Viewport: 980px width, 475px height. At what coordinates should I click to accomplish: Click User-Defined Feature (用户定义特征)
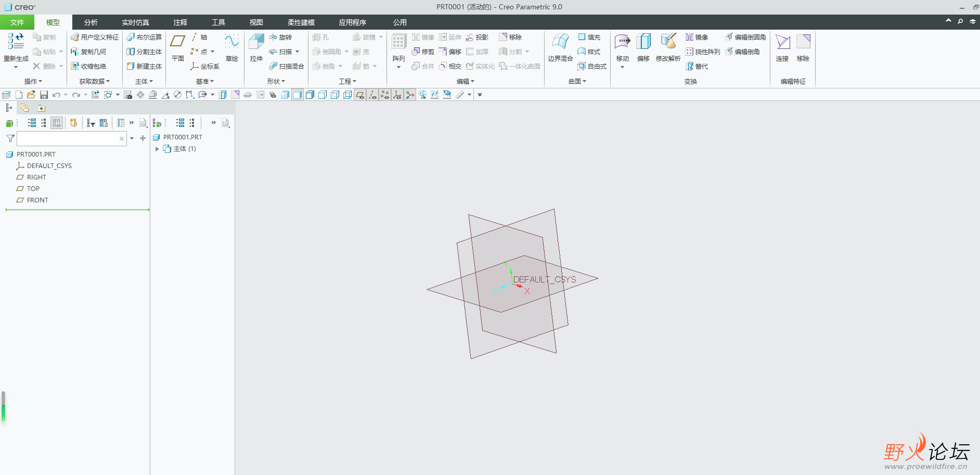tap(95, 37)
